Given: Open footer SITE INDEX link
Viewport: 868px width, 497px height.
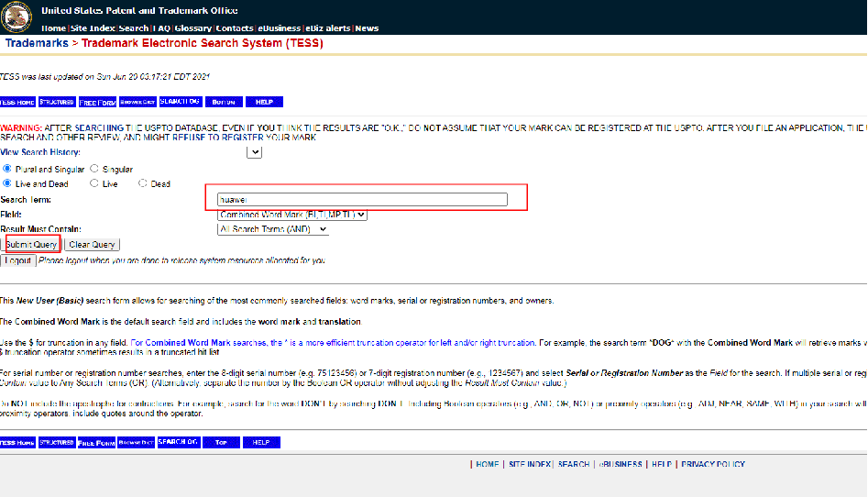Looking at the screenshot, I should pos(529,464).
